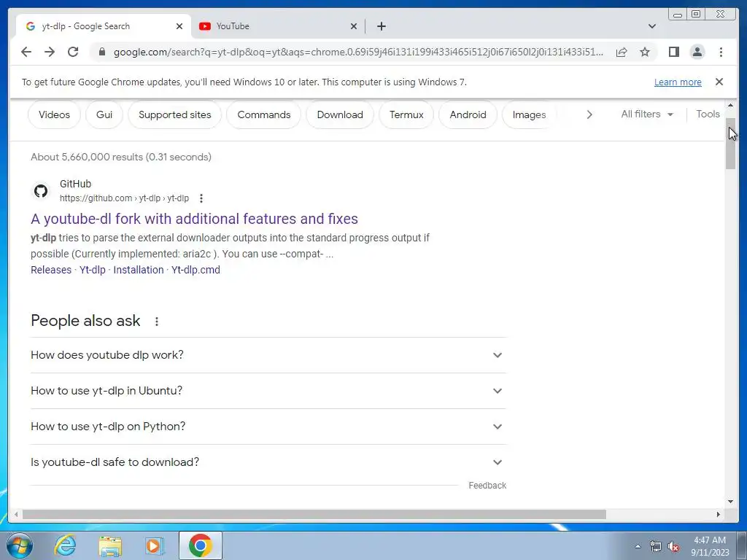Screen dimensions: 747x560
Task: Show hidden system tray icons
Action: point(638,546)
